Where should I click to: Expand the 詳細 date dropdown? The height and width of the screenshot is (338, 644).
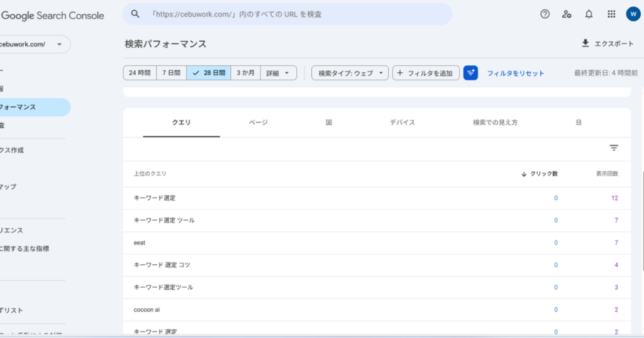pos(278,73)
